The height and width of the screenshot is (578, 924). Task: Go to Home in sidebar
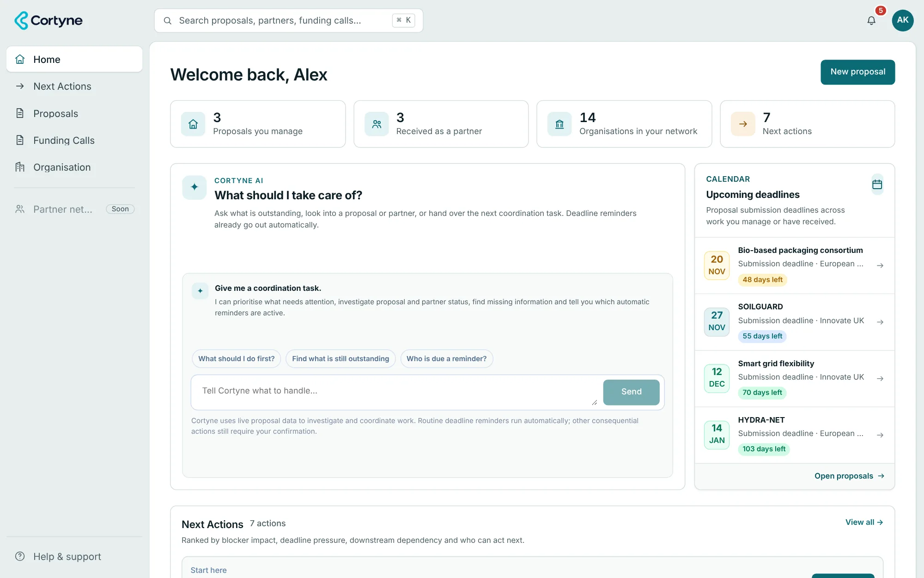point(74,59)
